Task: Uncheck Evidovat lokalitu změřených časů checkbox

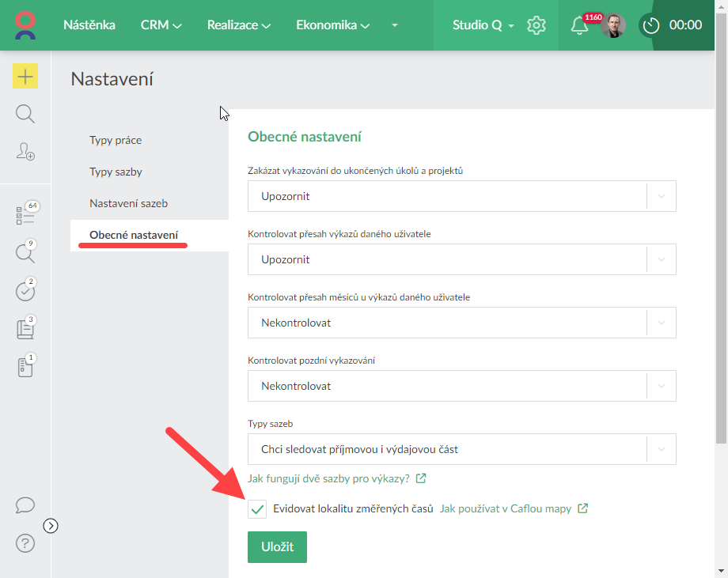Action: tap(257, 509)
